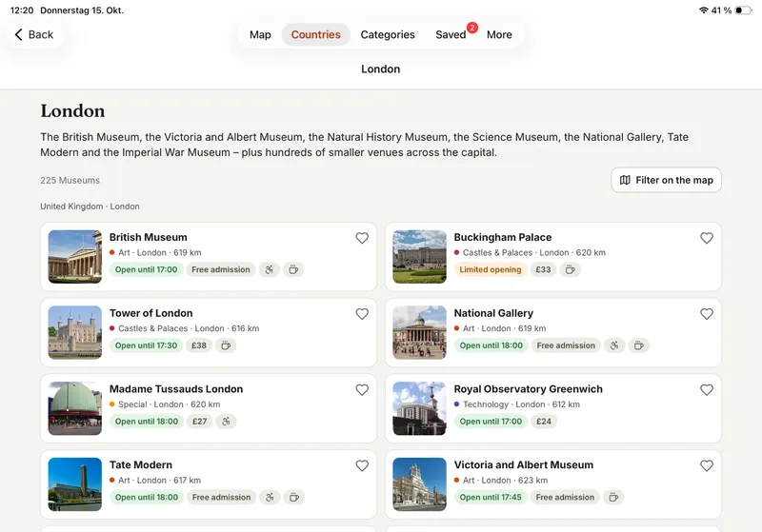Tap Madame Tussauds wheelchair accessibility icon
Screen dimensions: 762x532
(x=226, y=422)
